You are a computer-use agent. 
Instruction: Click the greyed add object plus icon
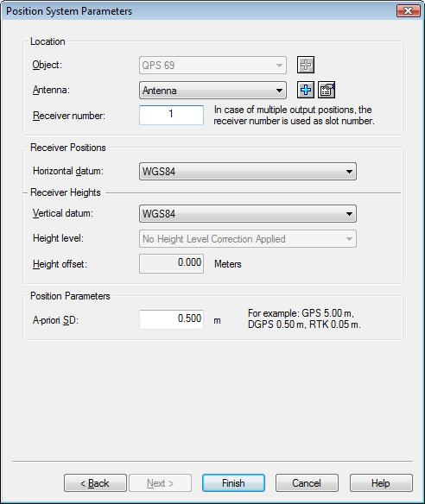pos(305,65)
